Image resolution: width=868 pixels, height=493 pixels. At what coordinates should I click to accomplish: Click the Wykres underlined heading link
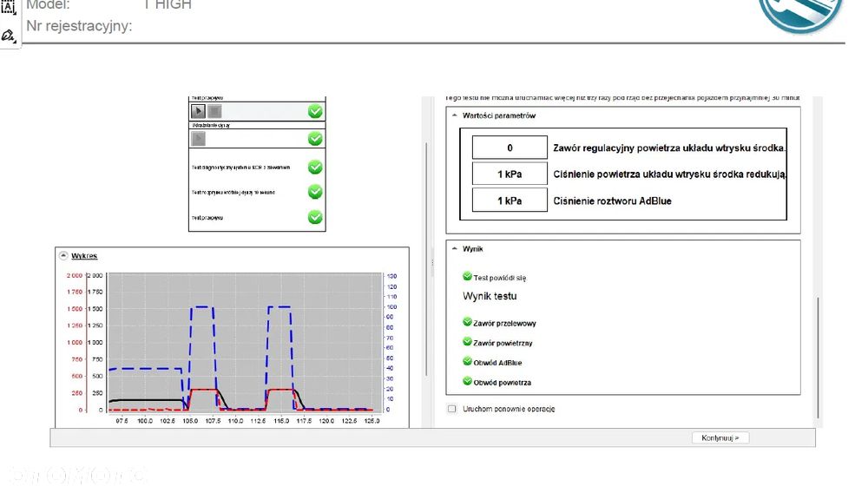(84, 256)
